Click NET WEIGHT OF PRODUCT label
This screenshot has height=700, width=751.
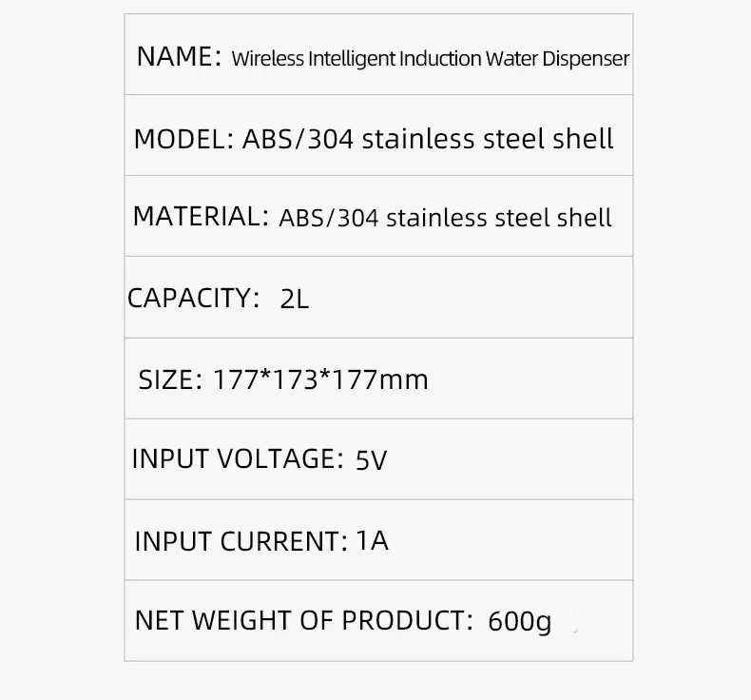pos(303,620)
